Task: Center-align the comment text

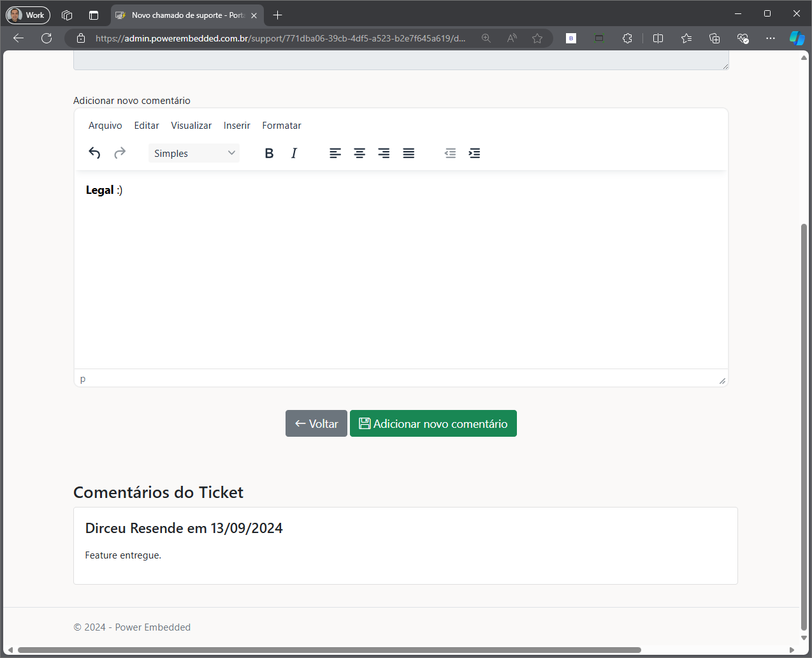Action: pyautogui.click(x=359, y=153)
